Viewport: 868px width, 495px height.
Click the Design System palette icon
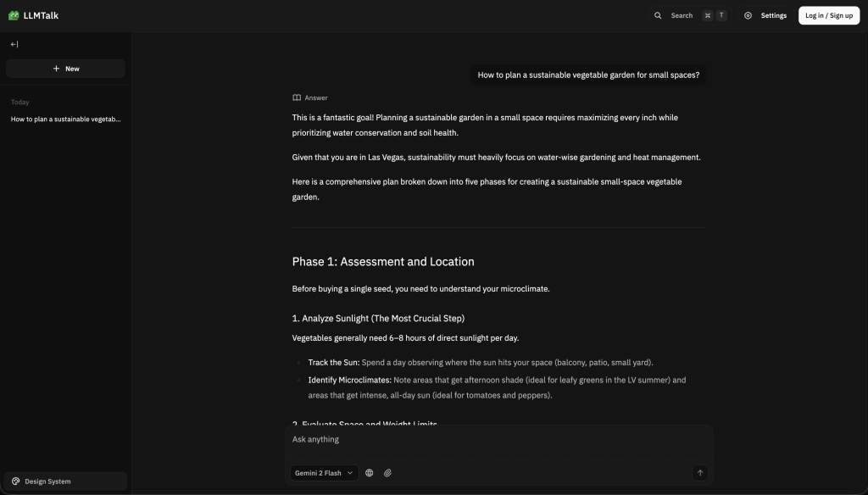pos(16,481)
